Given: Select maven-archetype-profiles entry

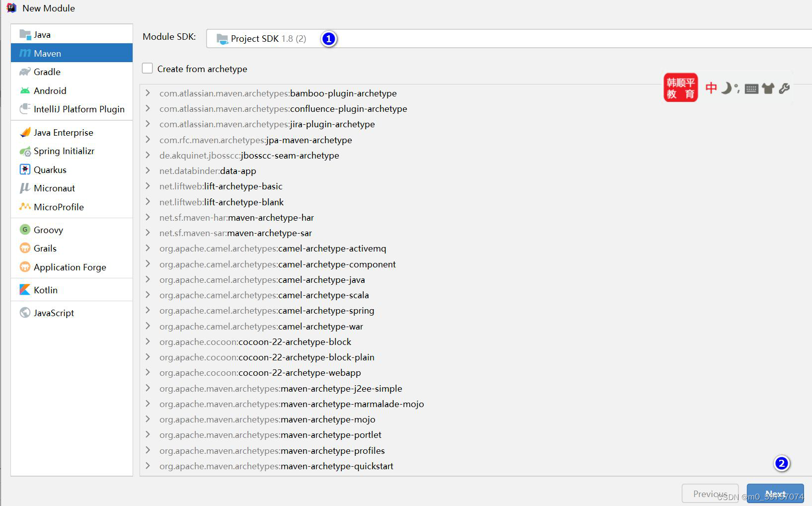Looking at the screenshot, I should click(x=272, y=450).
